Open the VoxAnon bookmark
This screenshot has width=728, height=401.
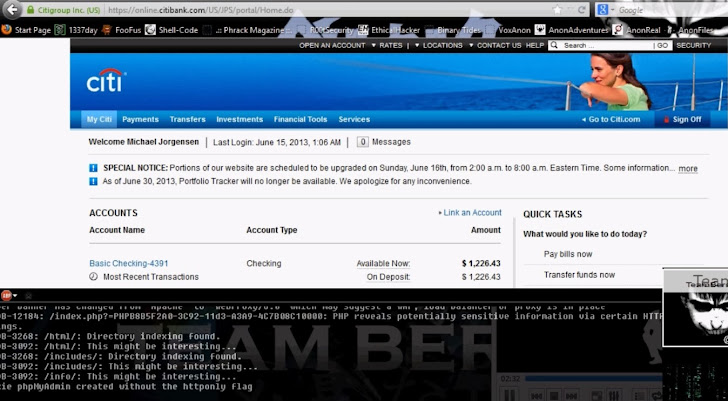click(508, 30)
